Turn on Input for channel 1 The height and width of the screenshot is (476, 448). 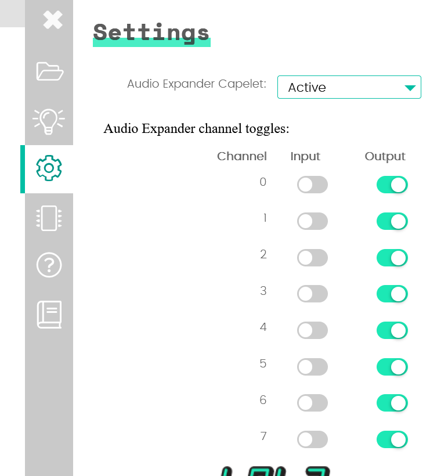[312, 221]
